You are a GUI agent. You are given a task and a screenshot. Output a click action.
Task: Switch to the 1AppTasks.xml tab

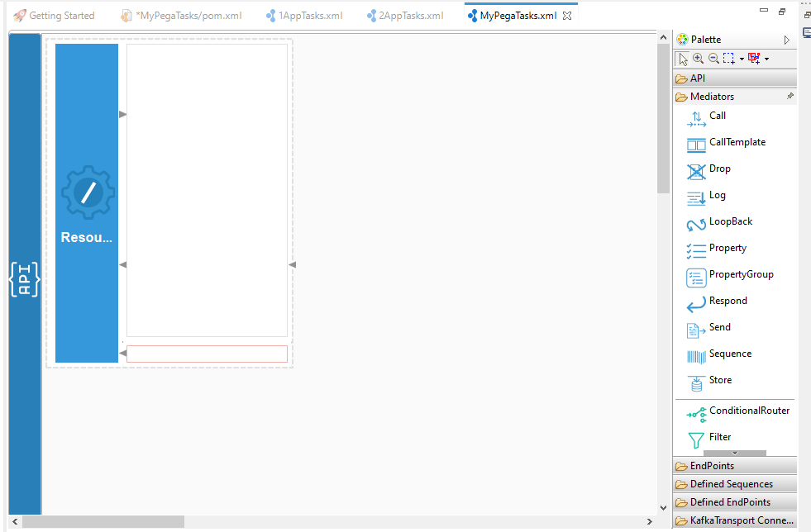click(x=304, y=16)
